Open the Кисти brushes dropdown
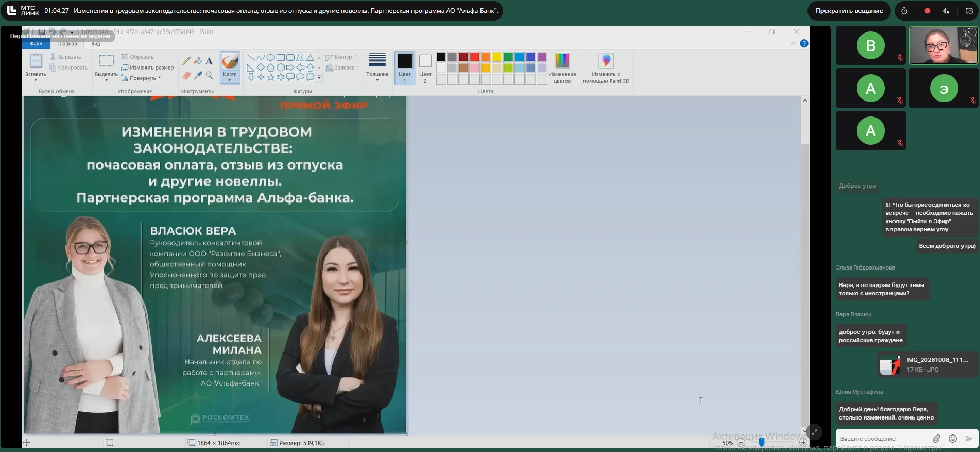Image resolution: width=980 pixels, height=452 pixels. (230, 77)
